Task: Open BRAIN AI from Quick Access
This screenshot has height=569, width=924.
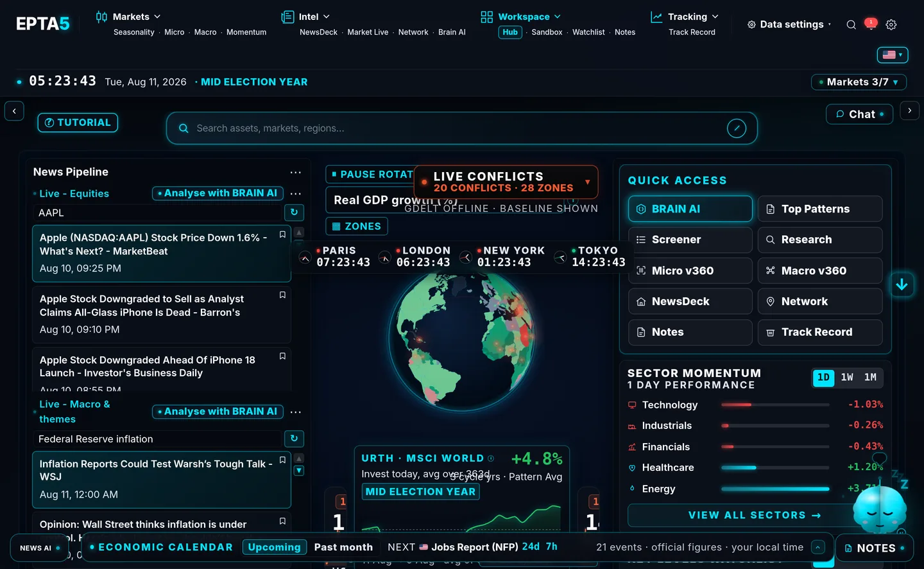Action: [690, 209]
